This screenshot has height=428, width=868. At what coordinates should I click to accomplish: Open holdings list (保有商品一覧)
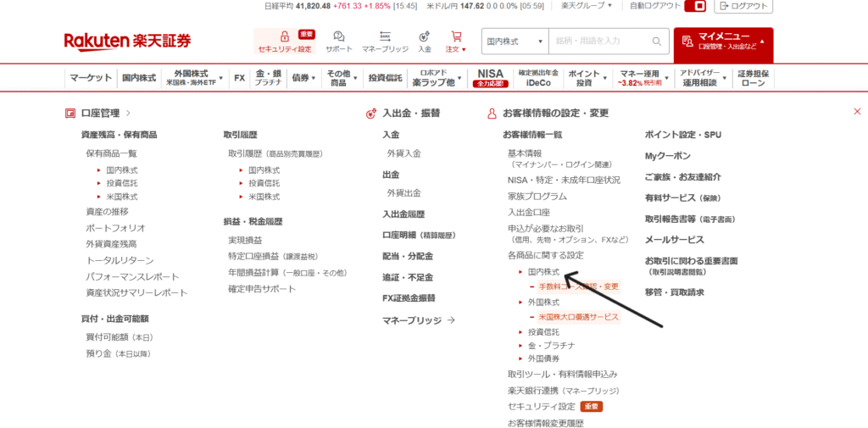coord(111,154)
